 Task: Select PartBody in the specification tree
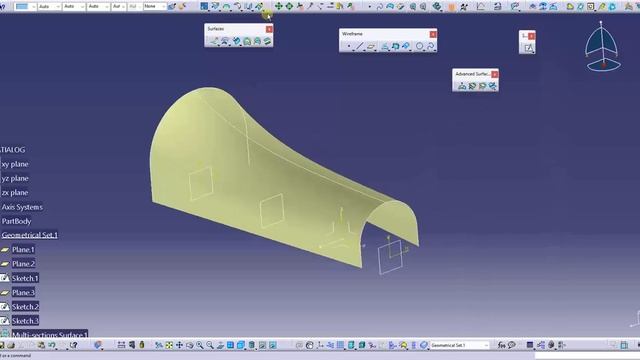click(x=16, y=221)
